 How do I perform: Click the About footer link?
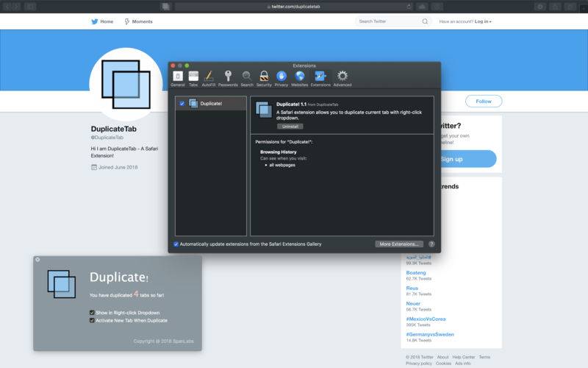[442, 357]
